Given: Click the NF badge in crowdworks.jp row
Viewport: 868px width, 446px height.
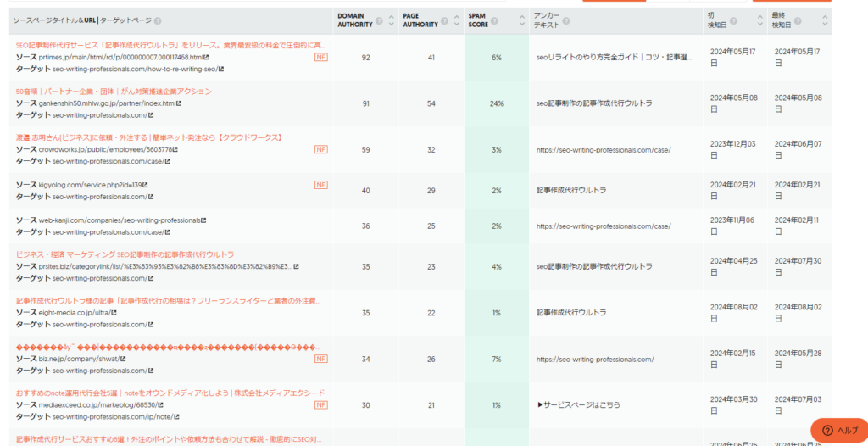Looking at the screenshot, I should (x=321, y=149).
